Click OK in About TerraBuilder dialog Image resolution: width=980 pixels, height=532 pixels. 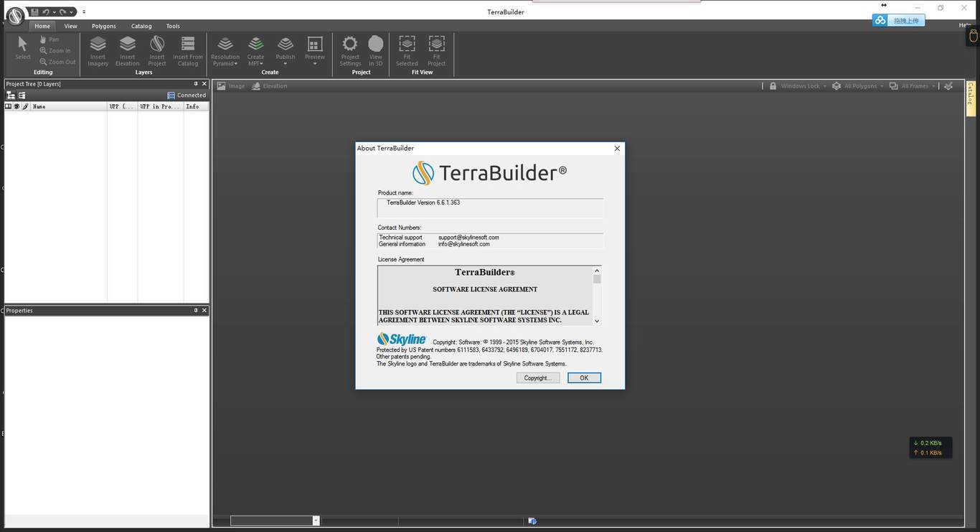tap(584, 378)
